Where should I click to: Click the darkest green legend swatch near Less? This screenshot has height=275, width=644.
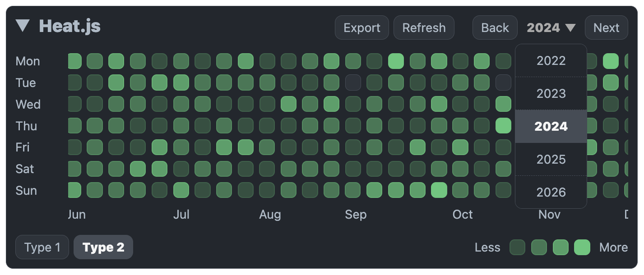pos(518,247)
